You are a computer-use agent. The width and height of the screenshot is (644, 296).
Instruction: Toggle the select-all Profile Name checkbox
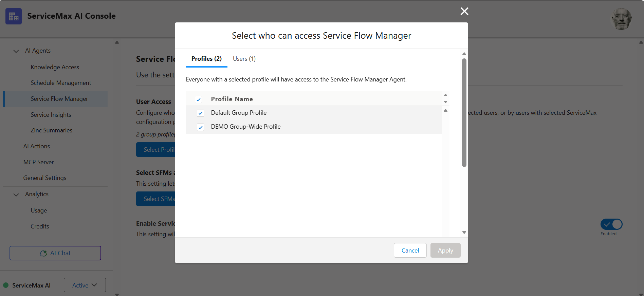tap(199, 99)
